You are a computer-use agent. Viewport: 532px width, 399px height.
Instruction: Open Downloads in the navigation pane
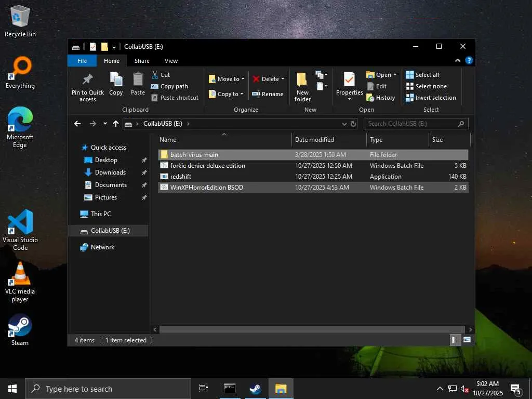click(110, 172)
